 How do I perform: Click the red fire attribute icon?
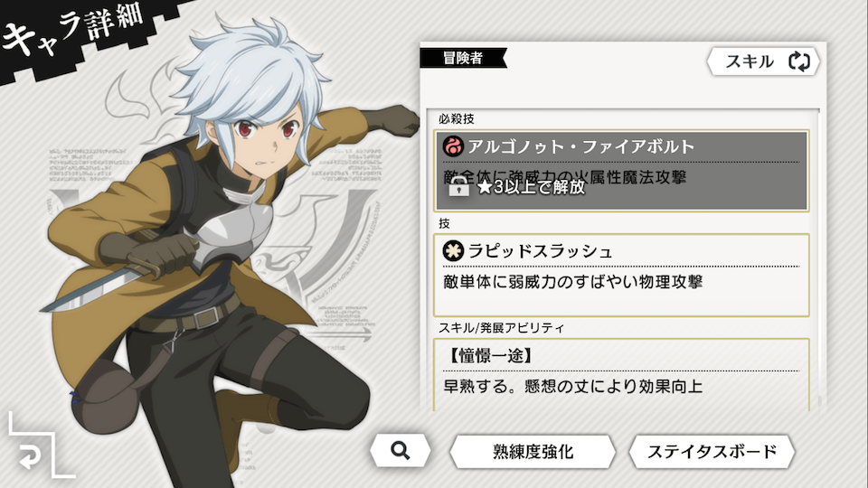coord(453,146)
